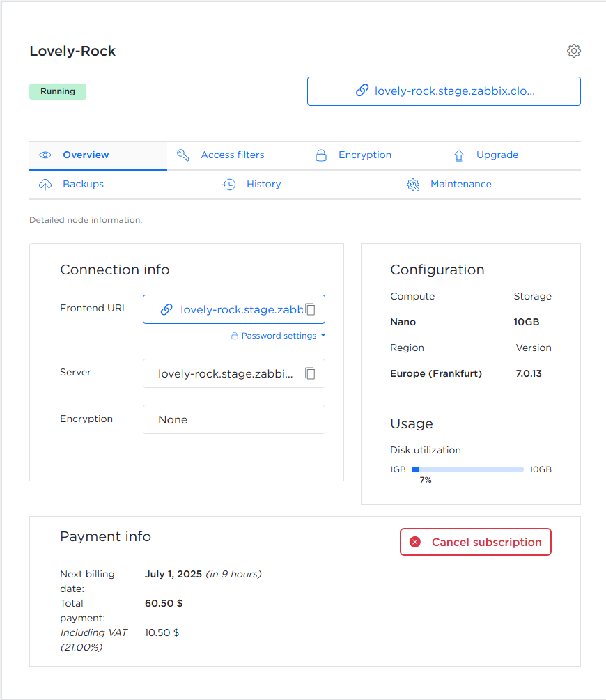Click the chain link icon in Frontend URL field
Screen dimensions: 606x700
[166, 310]
